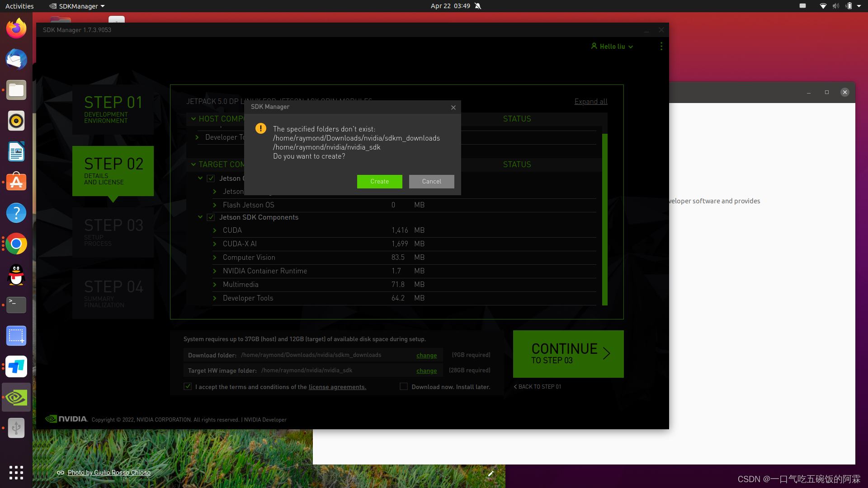Open the QQ penguin app in dock
Image resolution: width=868 pixels, height=488 pixels.
[x=16, y=274]
